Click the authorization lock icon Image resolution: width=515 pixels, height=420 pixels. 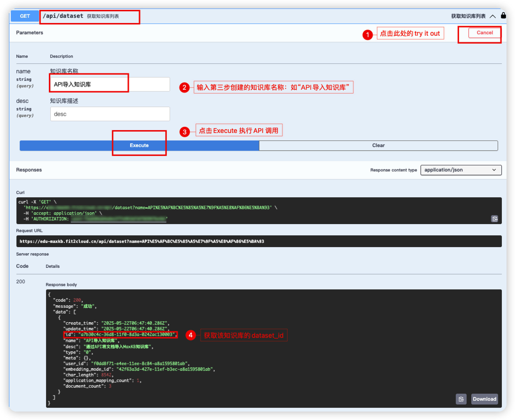[x=503, y=16]
